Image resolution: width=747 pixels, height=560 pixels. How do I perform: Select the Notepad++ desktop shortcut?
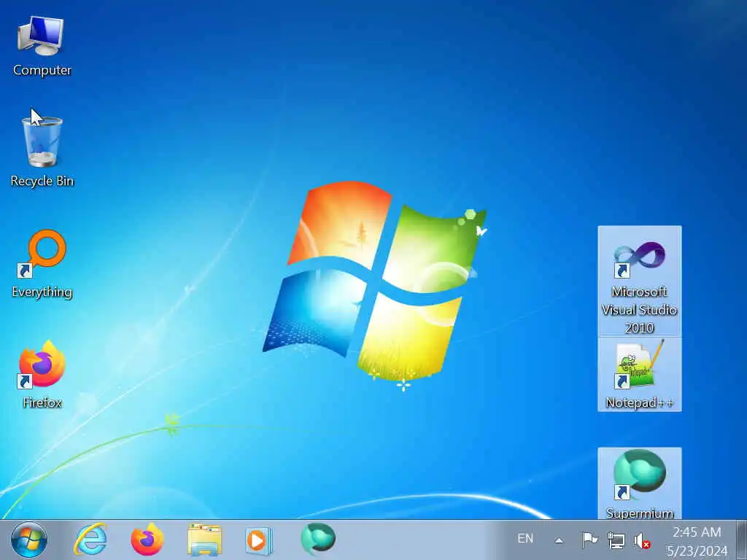[639, 374]
